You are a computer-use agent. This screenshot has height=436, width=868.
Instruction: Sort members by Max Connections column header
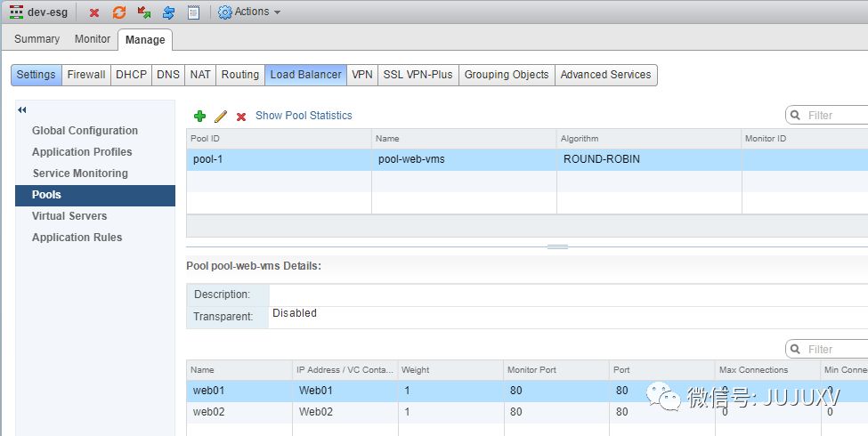[767, 369]
